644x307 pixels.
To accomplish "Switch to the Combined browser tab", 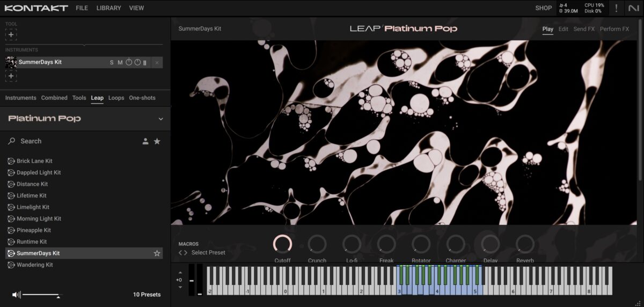I will point(54,98).
